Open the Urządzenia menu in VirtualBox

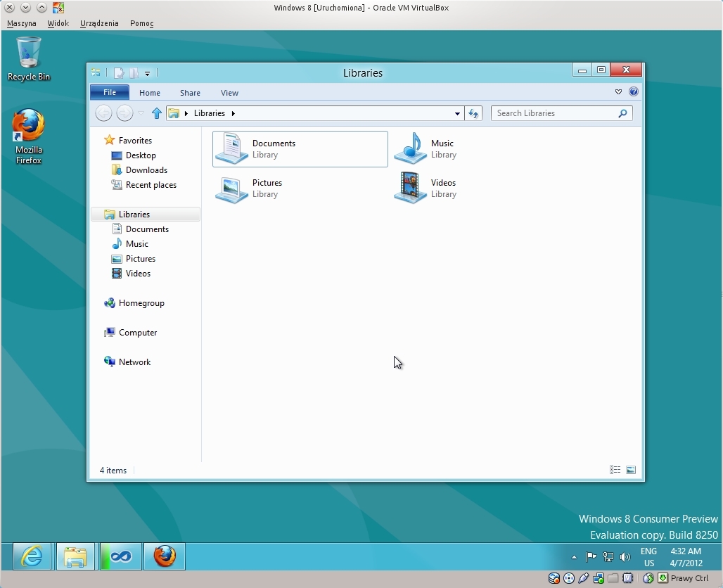(x=99, y=23)
